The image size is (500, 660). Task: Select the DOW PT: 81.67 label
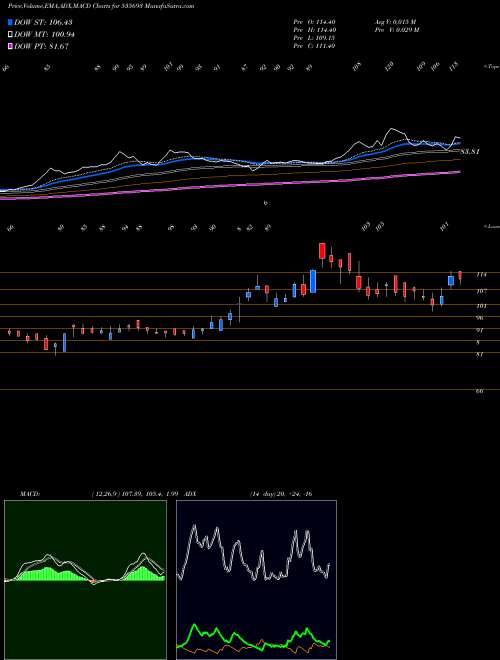click(x=41, y=46)
